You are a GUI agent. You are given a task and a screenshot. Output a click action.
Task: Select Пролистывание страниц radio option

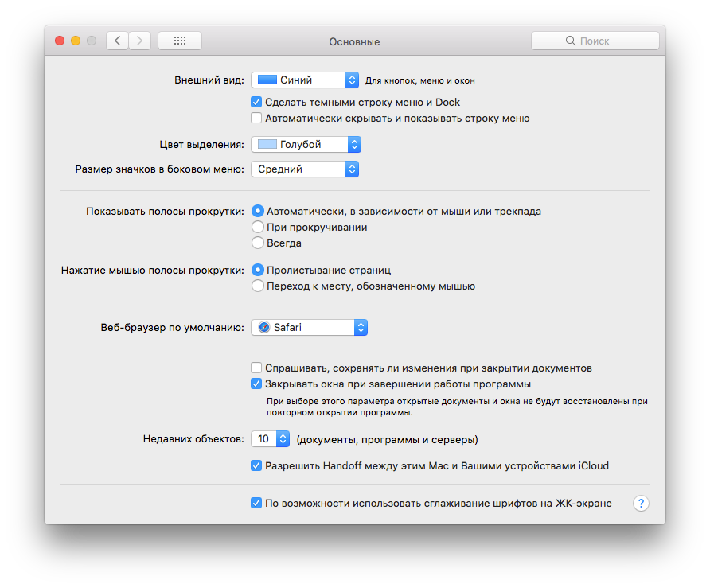pyautogui.click(x=258, y=271)
